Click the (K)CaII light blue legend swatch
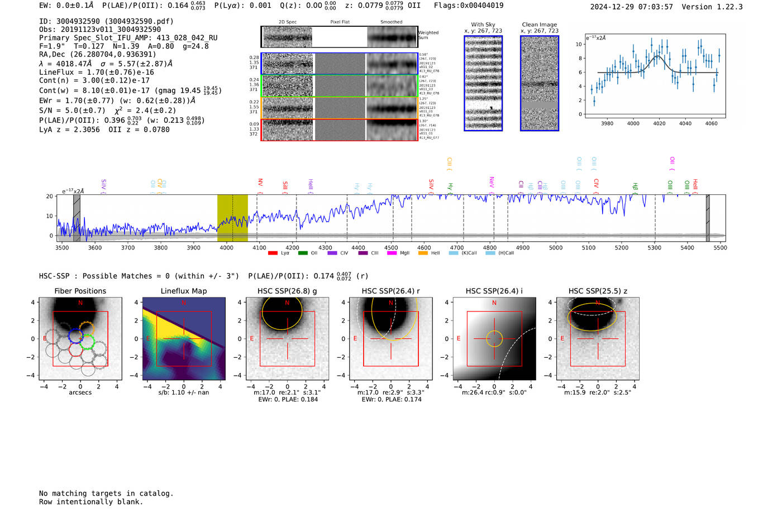Viewport: 782px width, 532px height. coord(454,253)
